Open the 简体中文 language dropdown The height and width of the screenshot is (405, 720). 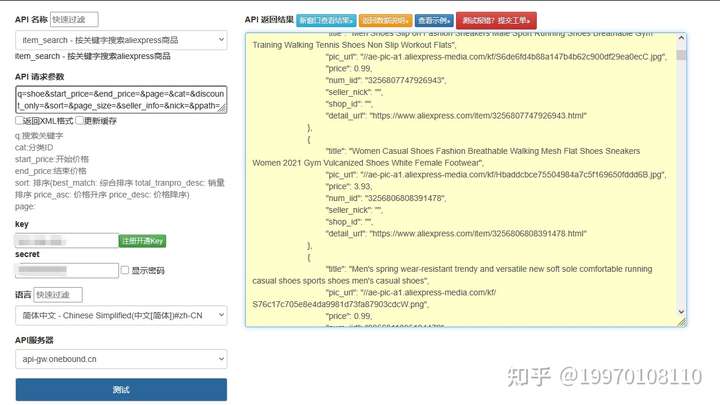coord(121,315)
